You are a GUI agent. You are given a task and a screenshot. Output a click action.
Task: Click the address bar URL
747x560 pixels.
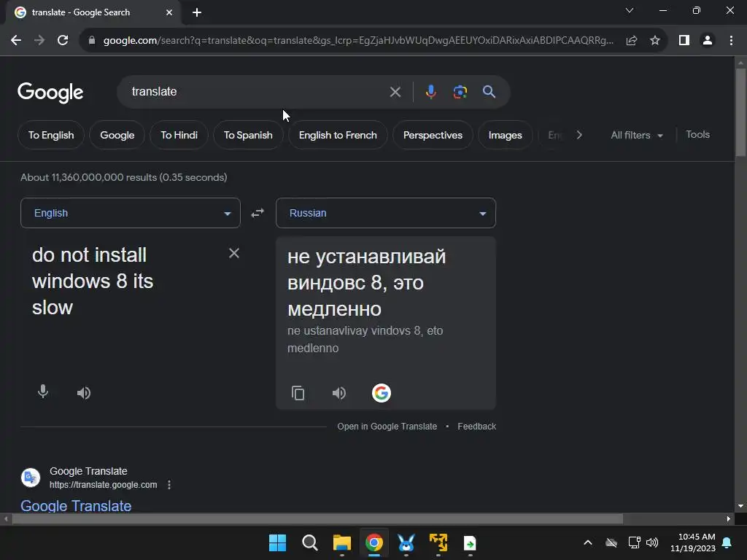click(358, 41)
